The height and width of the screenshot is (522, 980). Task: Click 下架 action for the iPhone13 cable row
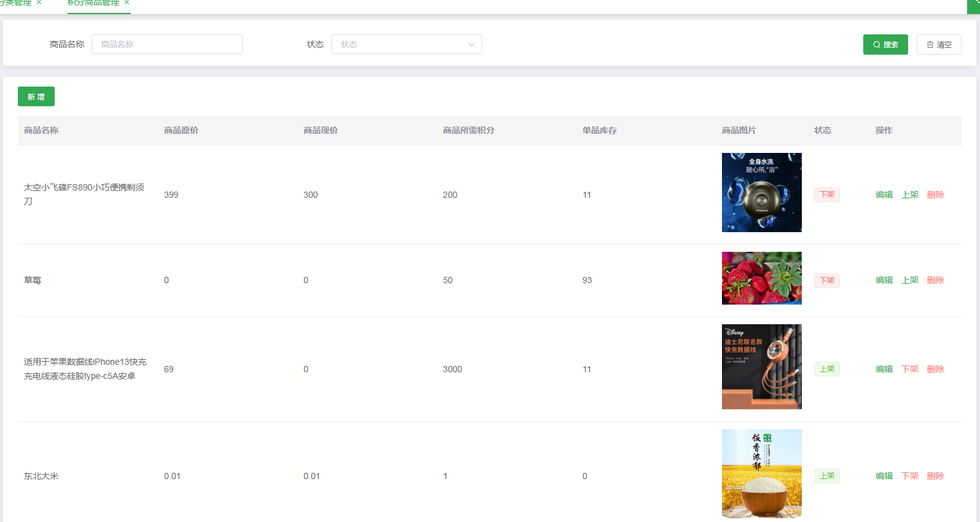[x=909, y=369]
